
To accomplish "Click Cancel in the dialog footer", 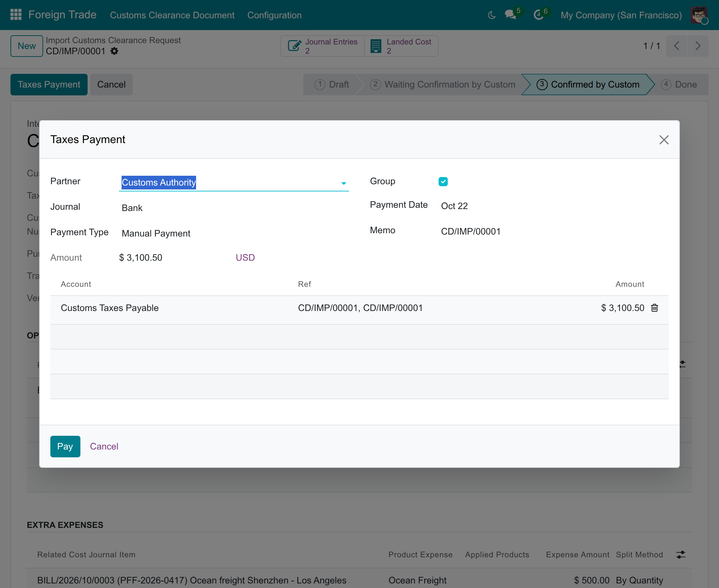I will [x=104, y=447].
